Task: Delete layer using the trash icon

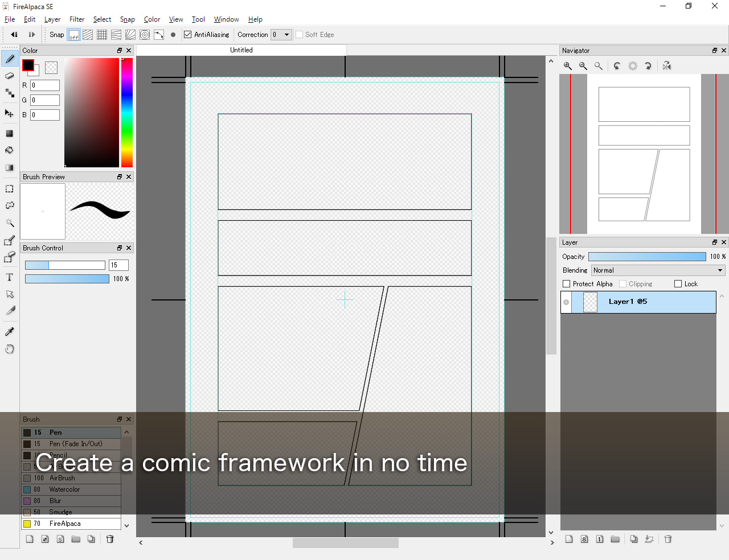Action: point(668,539)
